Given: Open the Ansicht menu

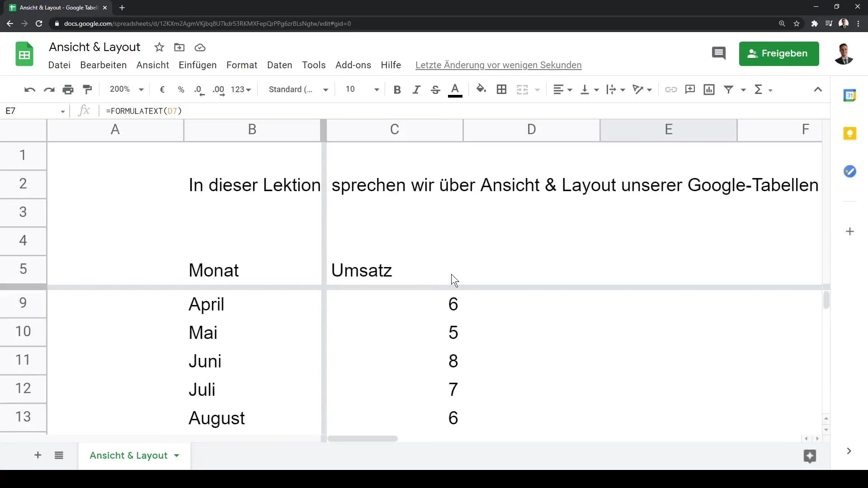Looking at the screenshot, I should tap(153, 65).
